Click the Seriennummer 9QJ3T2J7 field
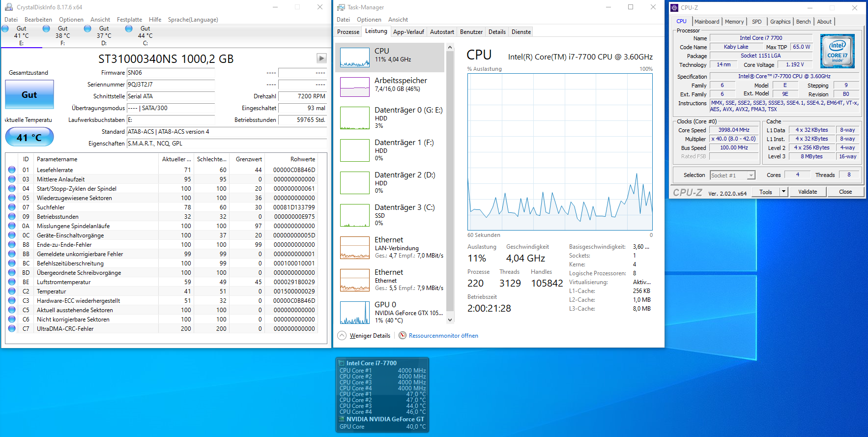The width and height of the screenshot is (868, 437). pos(171,85)
